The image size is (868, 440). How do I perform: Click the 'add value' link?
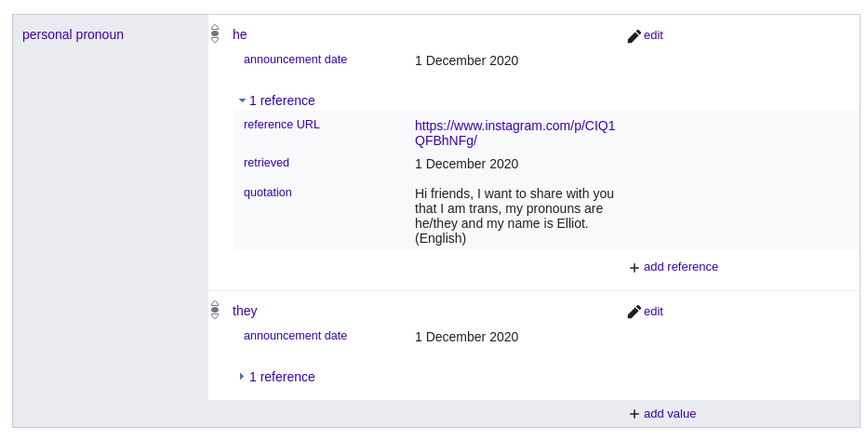(669, 414)
